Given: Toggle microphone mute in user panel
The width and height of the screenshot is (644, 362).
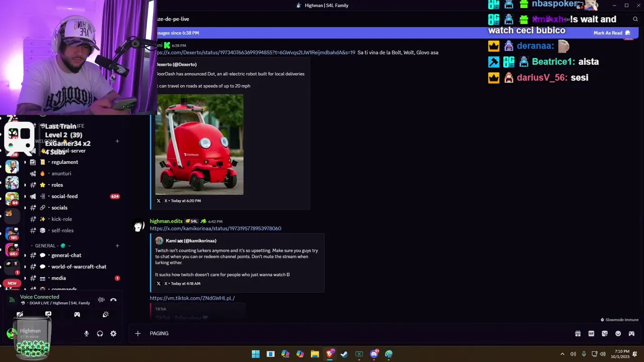Looking at the screenshot, I should point(87,333).
